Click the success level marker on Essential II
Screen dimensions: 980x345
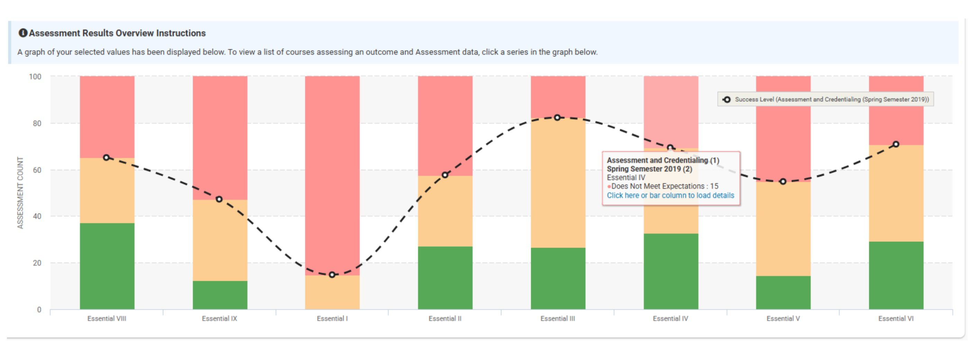click(x=445, y=175)
